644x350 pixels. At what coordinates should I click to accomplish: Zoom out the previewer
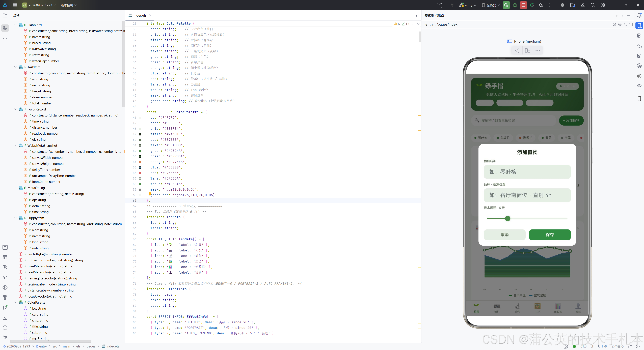pyautogui.click(x=614, y=24)
